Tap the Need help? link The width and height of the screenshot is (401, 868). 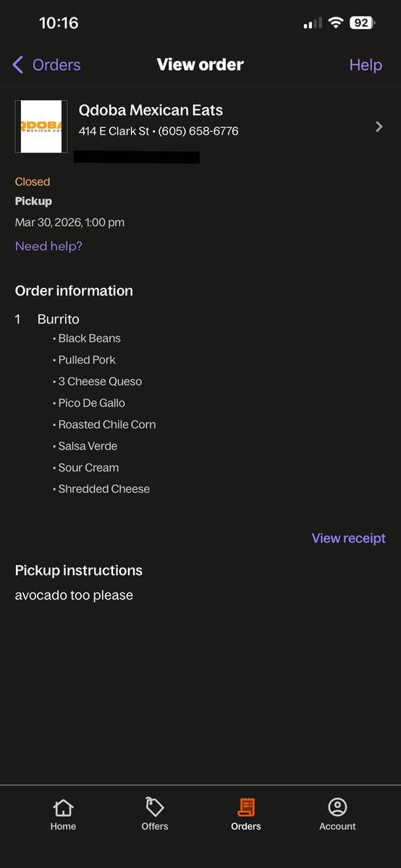pos(48,246)
